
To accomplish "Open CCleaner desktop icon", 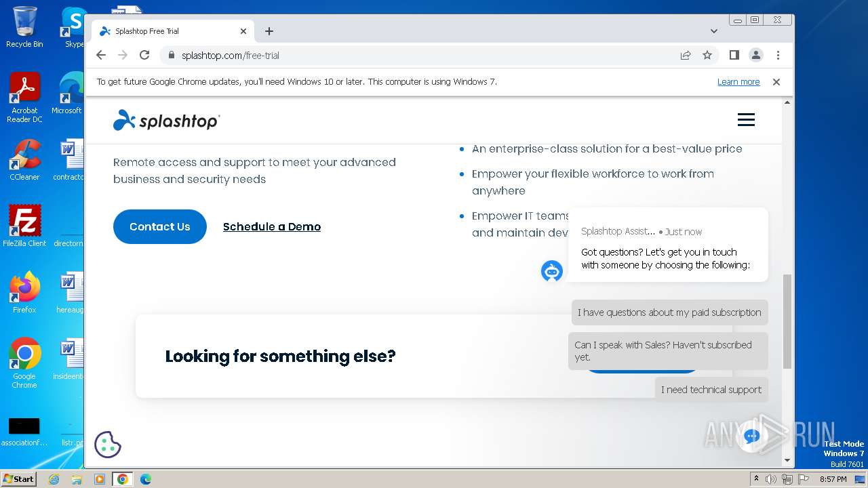I will click(24, 160).
